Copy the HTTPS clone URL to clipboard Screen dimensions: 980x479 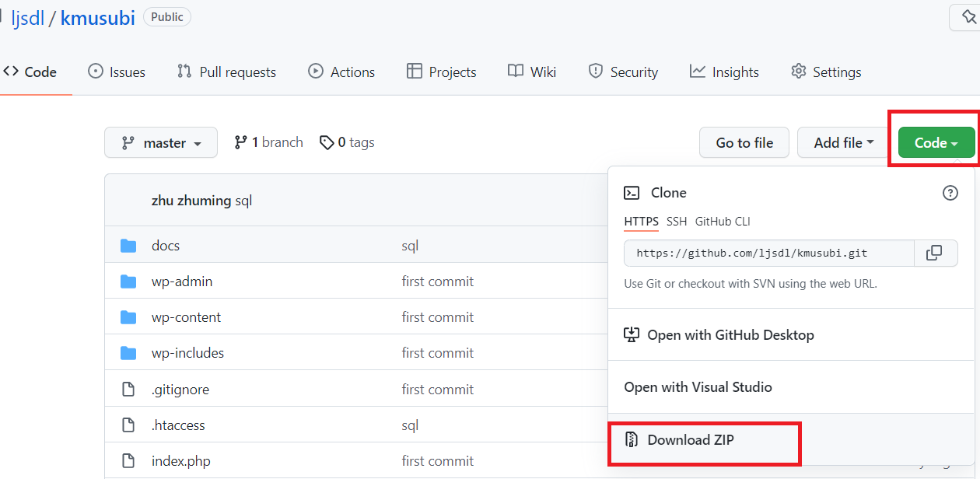934,253
